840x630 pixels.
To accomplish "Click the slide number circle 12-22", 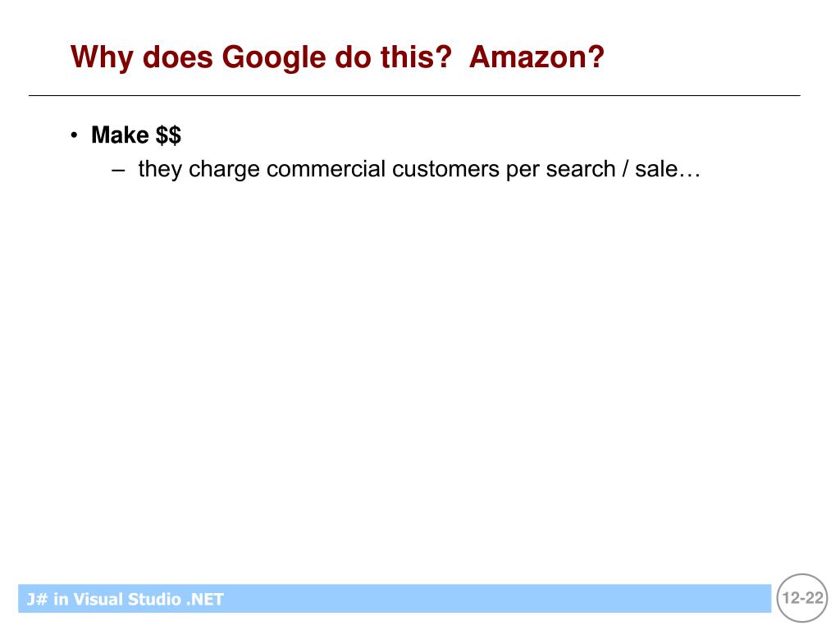I will [802, 597].
